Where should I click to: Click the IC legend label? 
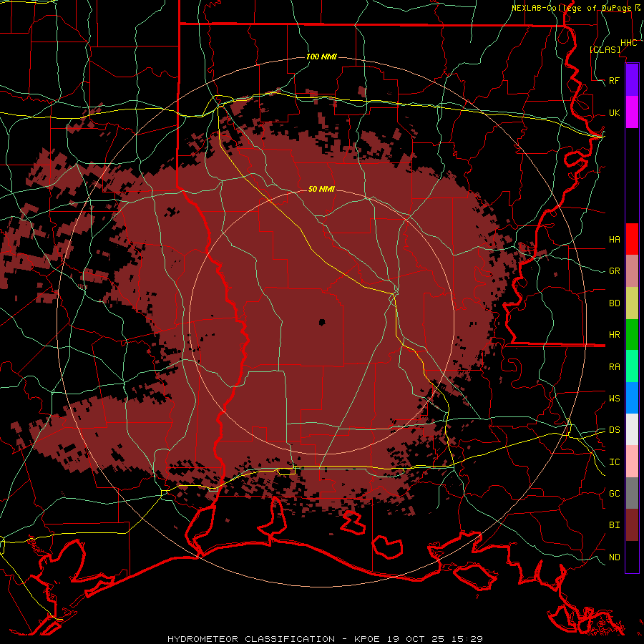click(614, 462)
